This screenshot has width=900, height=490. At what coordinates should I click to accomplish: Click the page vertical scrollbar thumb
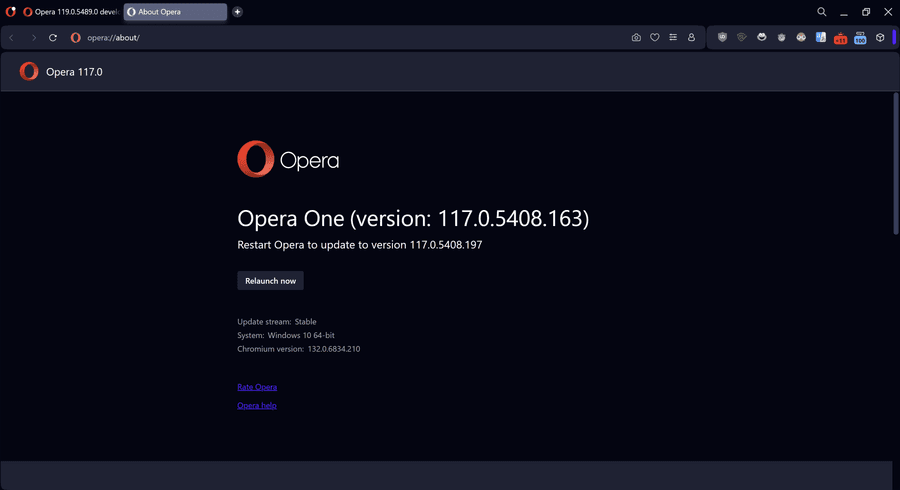click(x=895, y=164)
